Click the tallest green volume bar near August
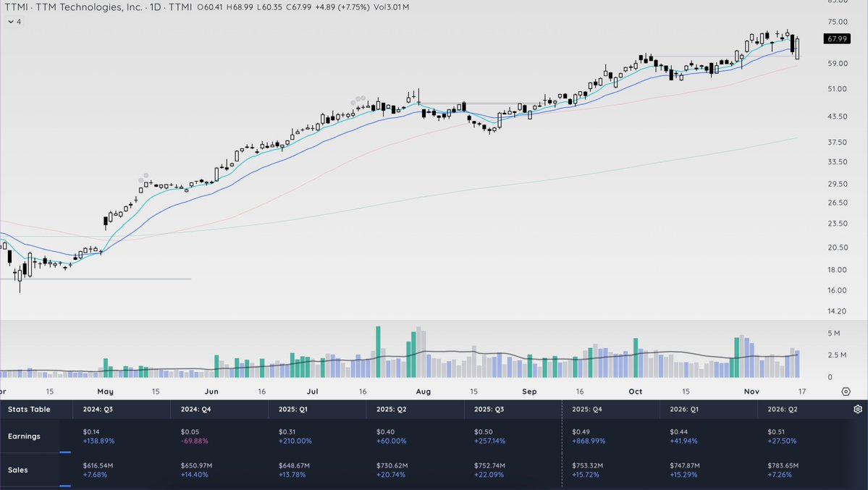 point(378,351)
